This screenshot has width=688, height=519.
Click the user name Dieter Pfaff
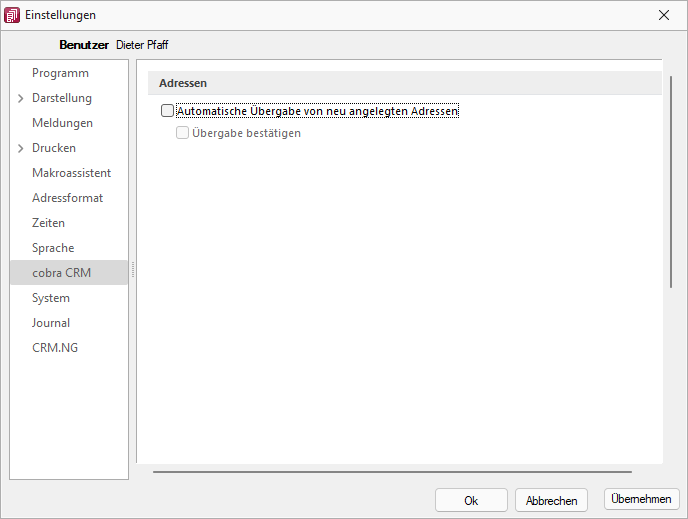tap(142, 45)
